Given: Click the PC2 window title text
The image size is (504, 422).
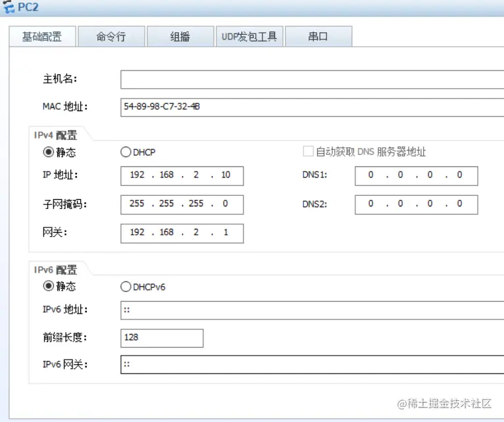Looking at the screenshot, I should coord(28,7).
